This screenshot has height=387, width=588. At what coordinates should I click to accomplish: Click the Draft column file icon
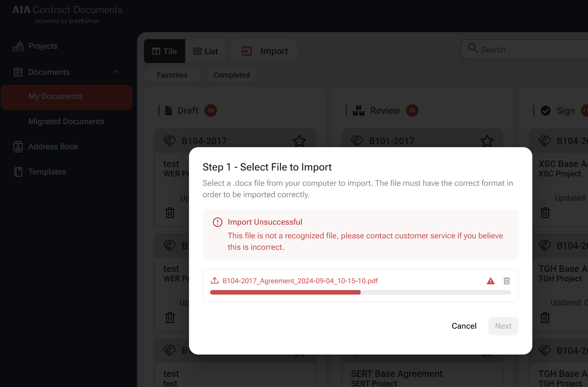point(168,110)
